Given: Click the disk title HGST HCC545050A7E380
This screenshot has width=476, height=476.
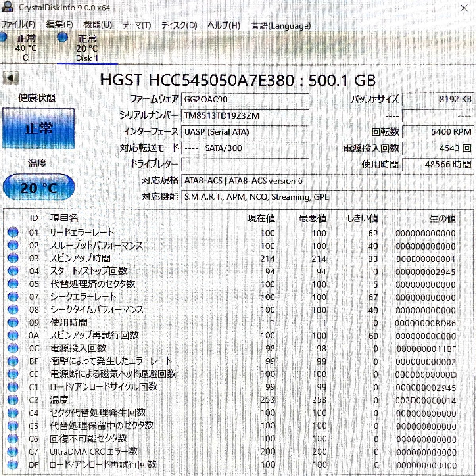Looking at the screenshot, I should click(x=238, y=80).
